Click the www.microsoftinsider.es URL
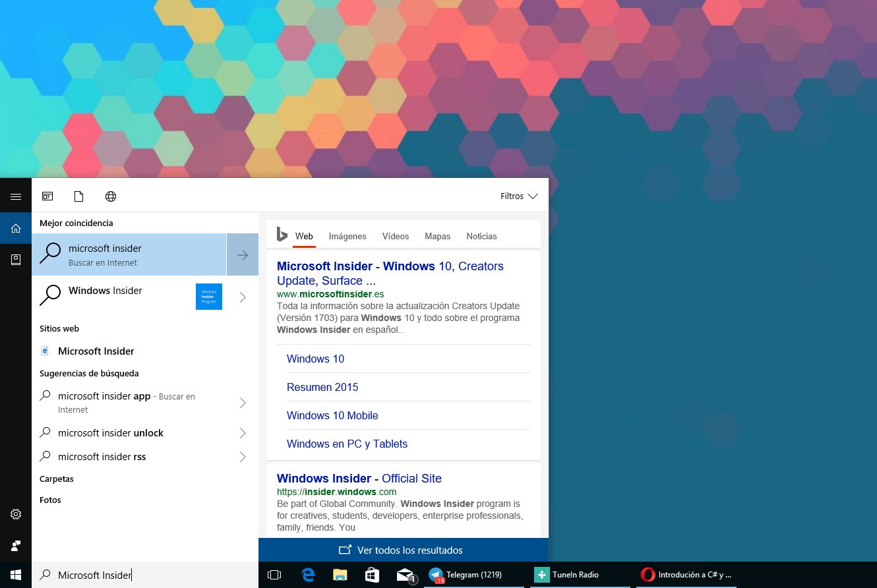This screenshot has height=588, width=877. coord(330,294)
